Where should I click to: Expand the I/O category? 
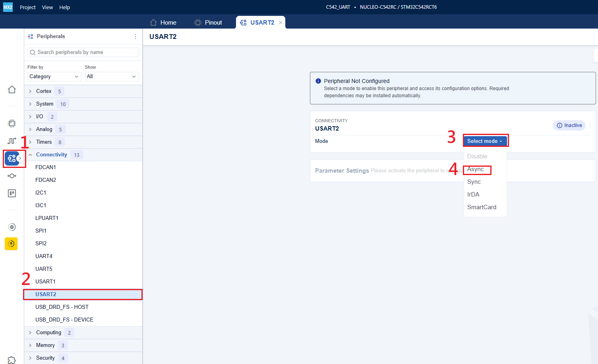[x=83, y=117]
